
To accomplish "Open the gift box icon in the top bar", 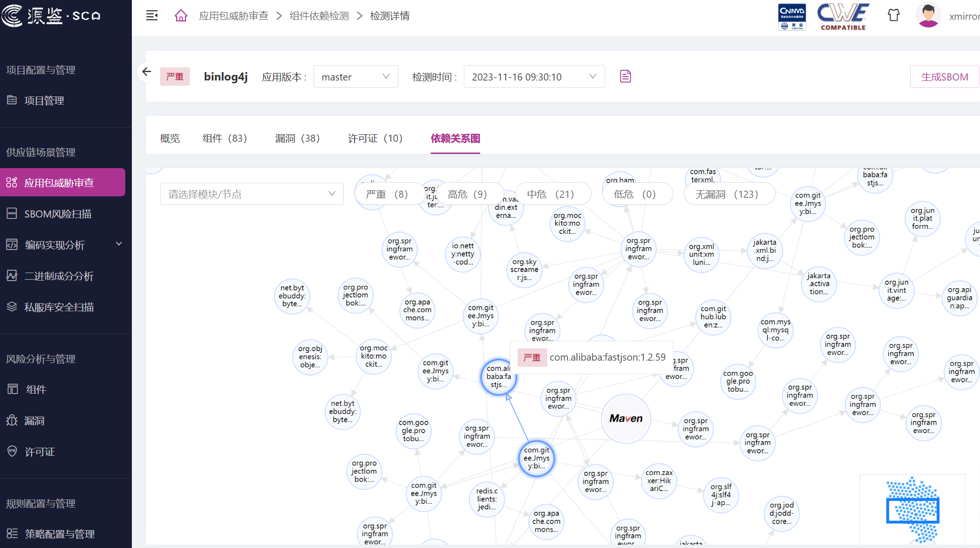I will (x=893, y=15).
